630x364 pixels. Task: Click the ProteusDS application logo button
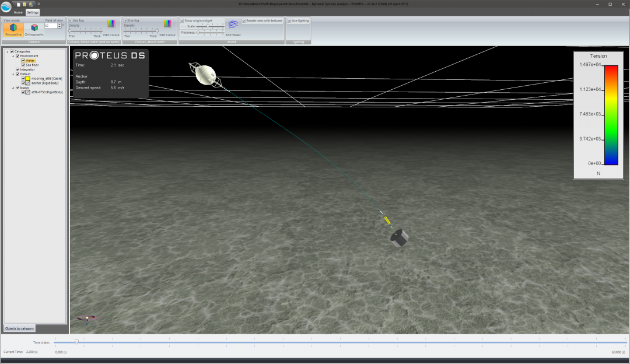(6, 6)
